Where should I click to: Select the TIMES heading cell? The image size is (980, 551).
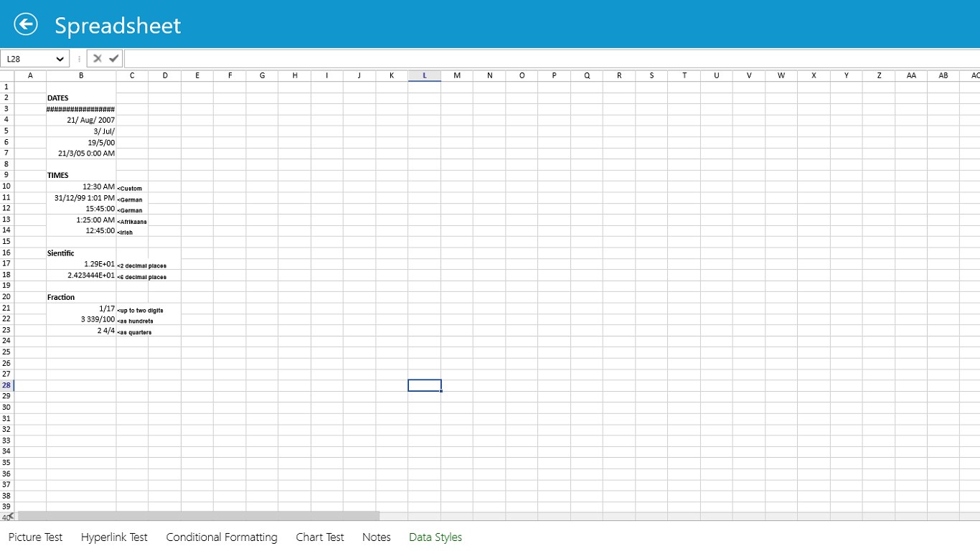[81, 175]
